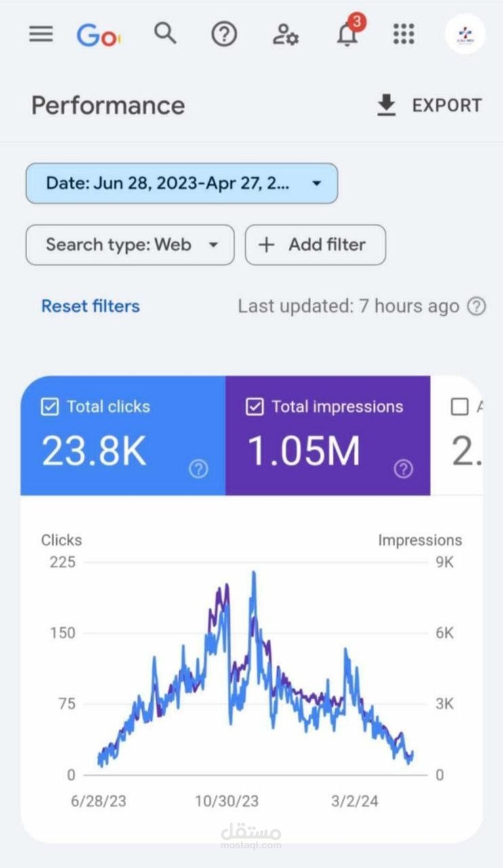This screenshot has width=503, height=868.
Task: Uncheck the Total clicks checkbox
Action: point(49,407)
